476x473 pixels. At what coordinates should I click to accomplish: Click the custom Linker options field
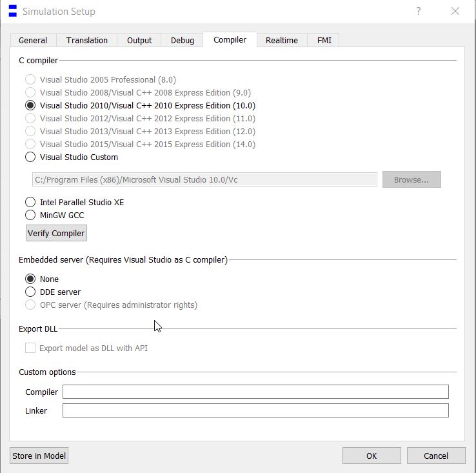255,410
